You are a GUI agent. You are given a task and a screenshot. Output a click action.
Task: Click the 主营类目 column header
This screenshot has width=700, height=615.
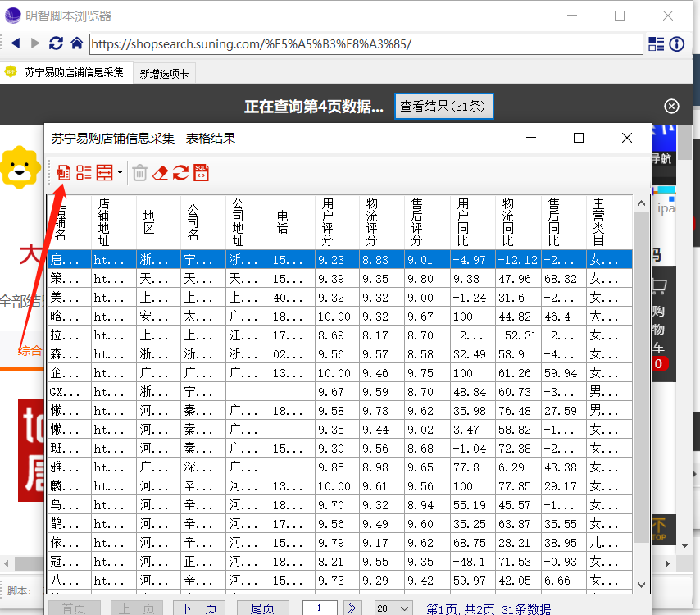pos(609,222)
